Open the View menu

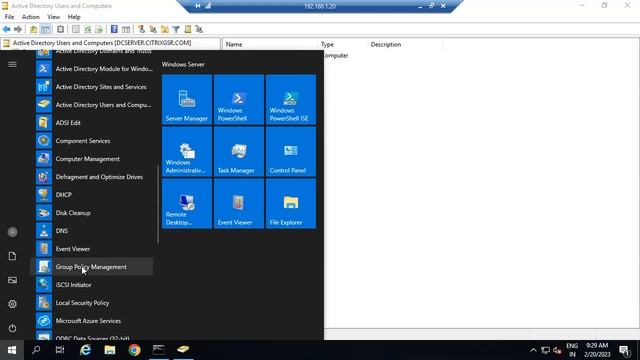pyautogui.click(x=53, y=17)
